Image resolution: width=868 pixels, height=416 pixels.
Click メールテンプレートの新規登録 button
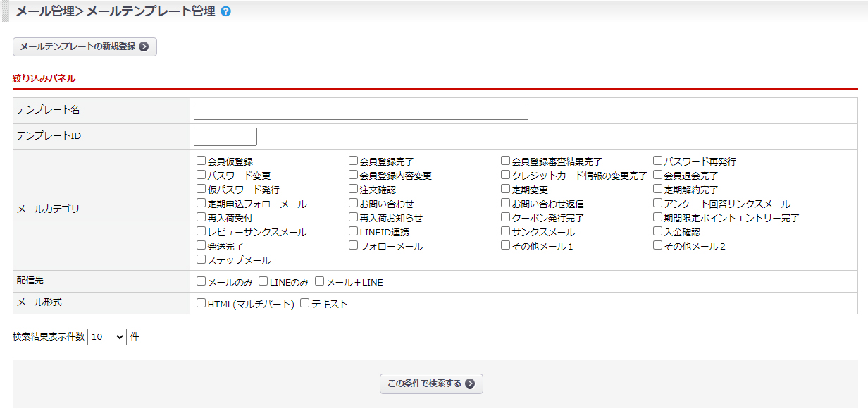click(x=85, y=47)
